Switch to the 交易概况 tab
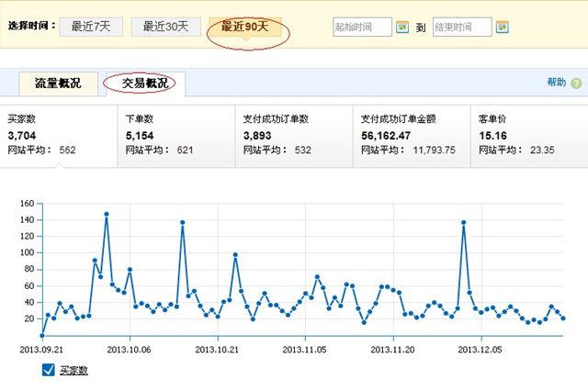This screenshot has height=390, width=588. tap(145, 84)
